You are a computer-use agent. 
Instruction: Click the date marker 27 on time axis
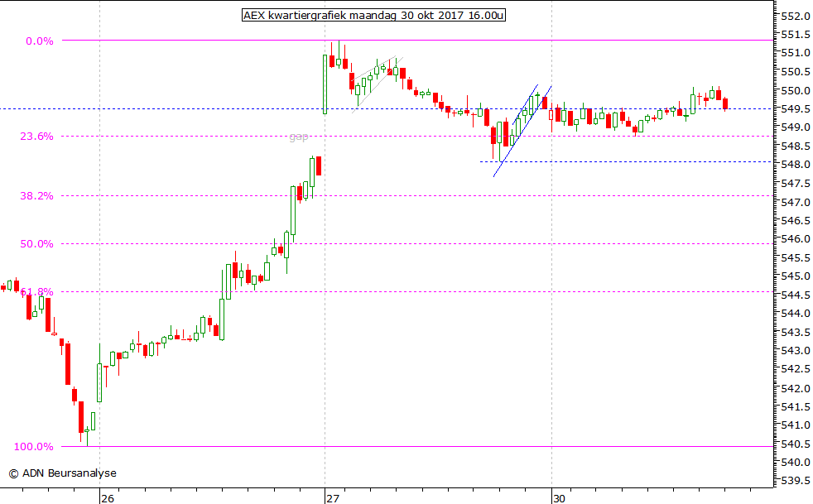(x=332, y=498)
